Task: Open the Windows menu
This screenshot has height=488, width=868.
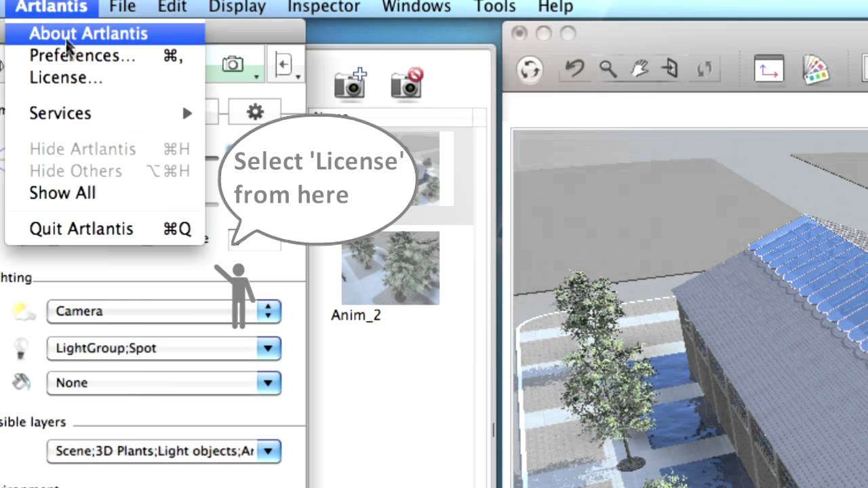Action: click(x=416, y=7)
